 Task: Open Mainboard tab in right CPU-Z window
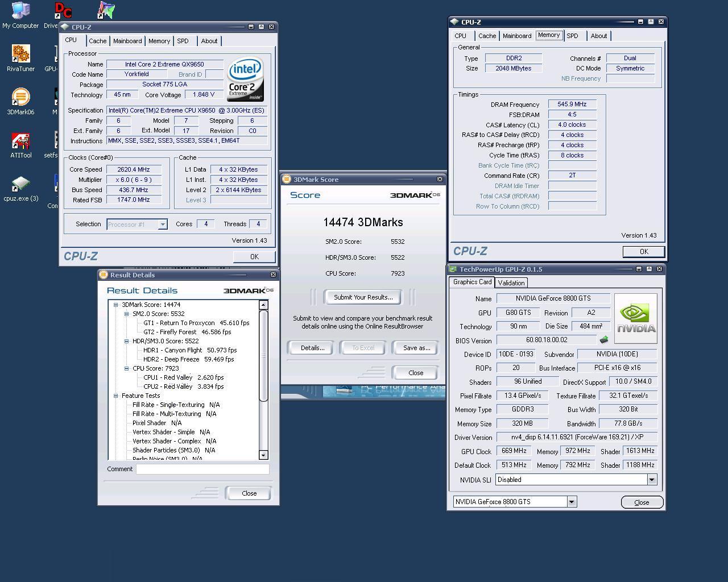(517, 36)
